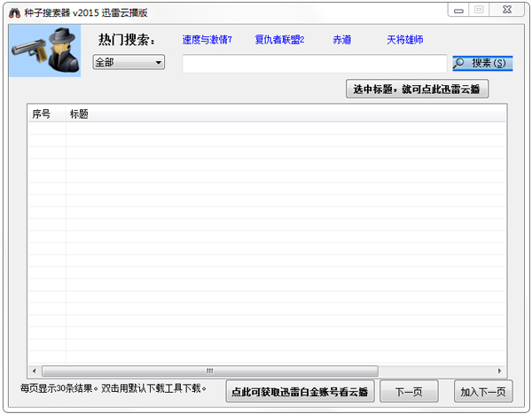532x414 pixels.
Task: Click the spy-with-gun logo image
Action: coord(38,51)
